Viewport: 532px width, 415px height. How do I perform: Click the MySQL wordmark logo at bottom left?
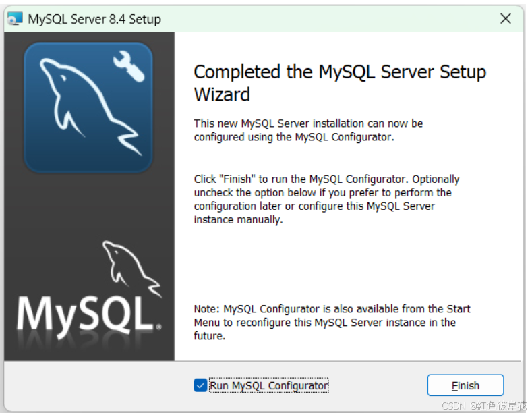89,291
